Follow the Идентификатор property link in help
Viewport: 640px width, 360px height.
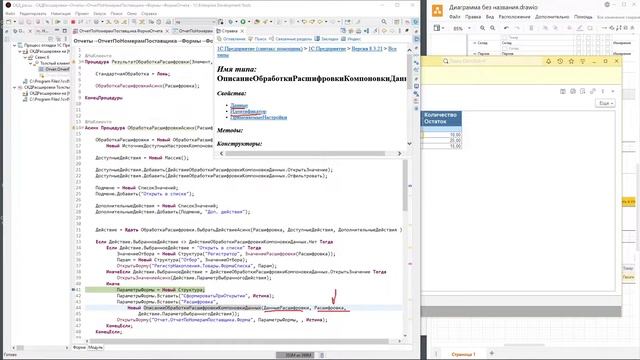tap(248, 111)
